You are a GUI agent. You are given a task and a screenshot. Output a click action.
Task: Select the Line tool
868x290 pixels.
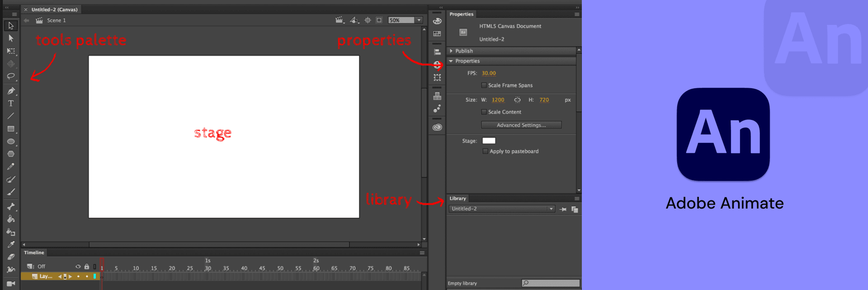[x=11, y=116]
